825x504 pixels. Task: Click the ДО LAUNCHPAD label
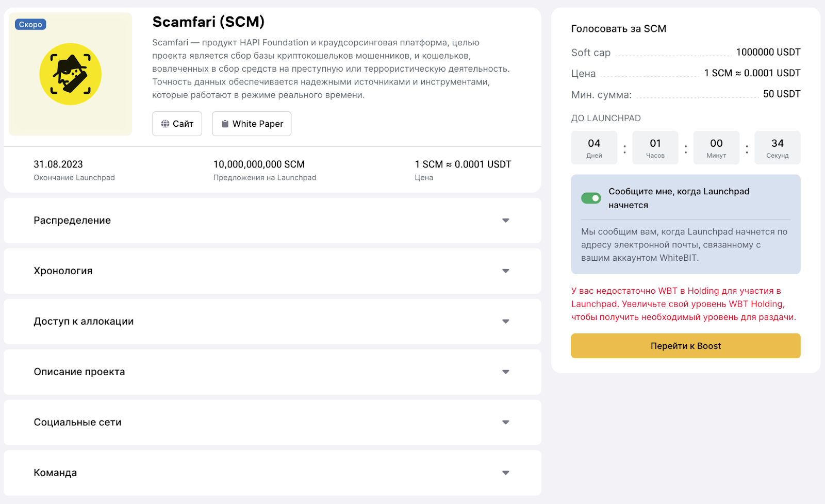click(606, 118)
